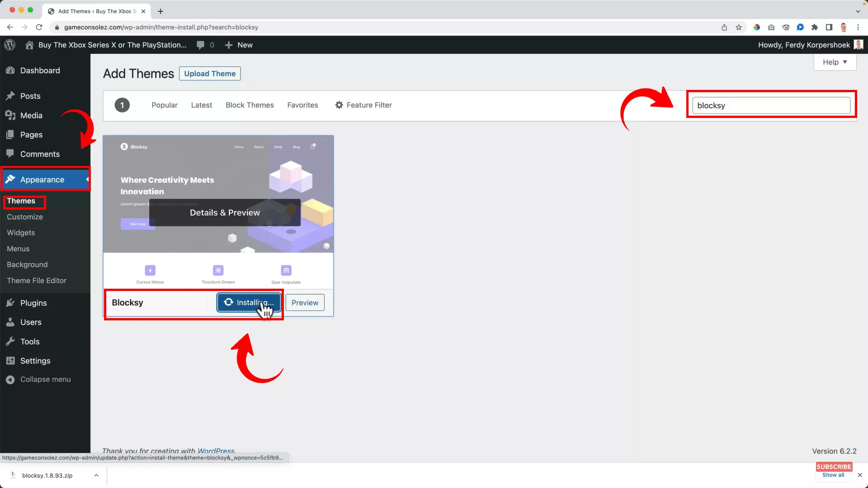Collapse the admin menu
868x488 pixels.
point(38,379)
